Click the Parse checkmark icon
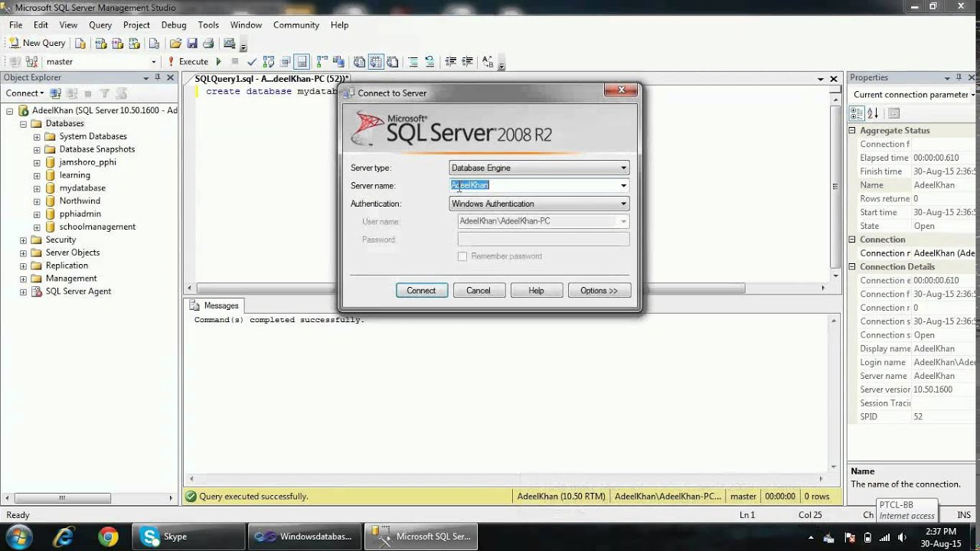 (x=252, y=61)
